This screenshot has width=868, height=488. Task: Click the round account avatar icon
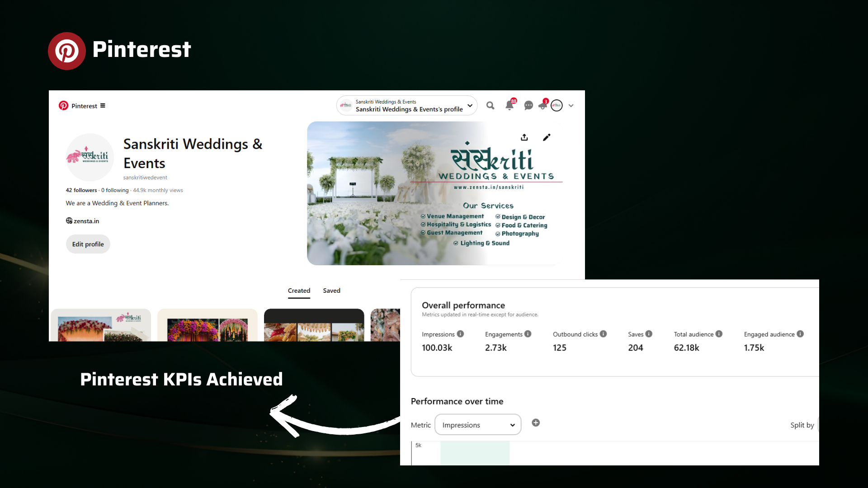[x=557, y=105]
